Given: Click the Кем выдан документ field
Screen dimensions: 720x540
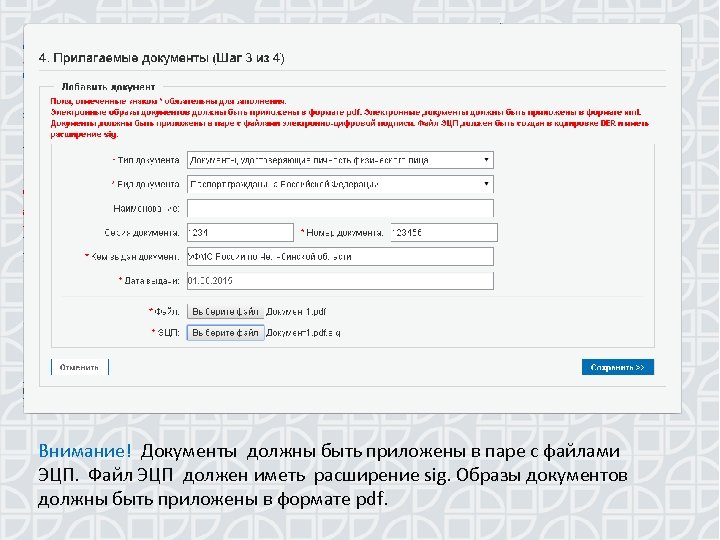Looking at the screenshot, I should (340, 257).
